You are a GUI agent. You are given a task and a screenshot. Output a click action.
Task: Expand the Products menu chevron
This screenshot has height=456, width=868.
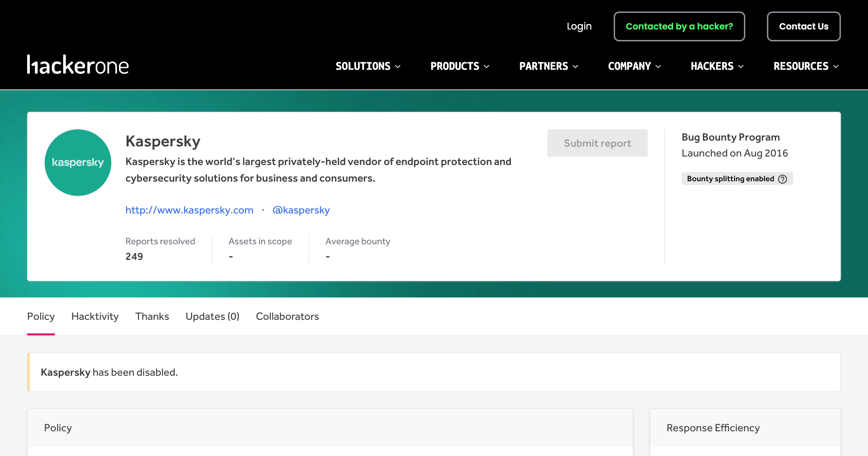tap(487, 66)
